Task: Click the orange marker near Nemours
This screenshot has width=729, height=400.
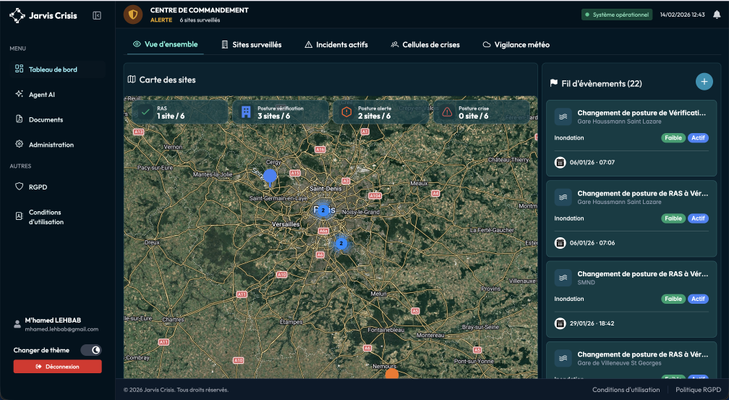Action: (391, 374)
